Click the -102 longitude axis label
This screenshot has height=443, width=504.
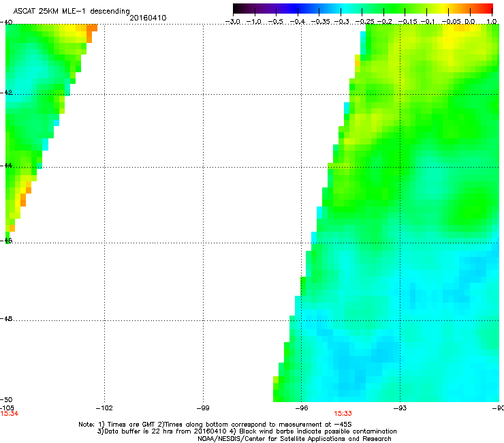(x=104, y=408)
